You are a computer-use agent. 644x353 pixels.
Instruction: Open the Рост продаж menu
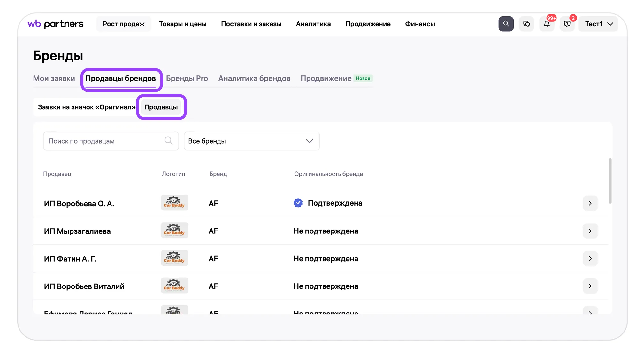tap(124, 24)
